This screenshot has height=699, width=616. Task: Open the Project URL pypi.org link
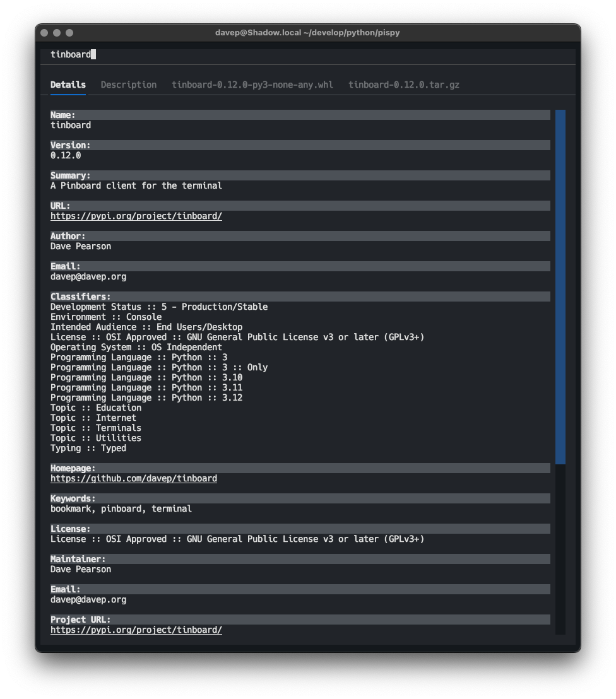(x=136, y=630)
